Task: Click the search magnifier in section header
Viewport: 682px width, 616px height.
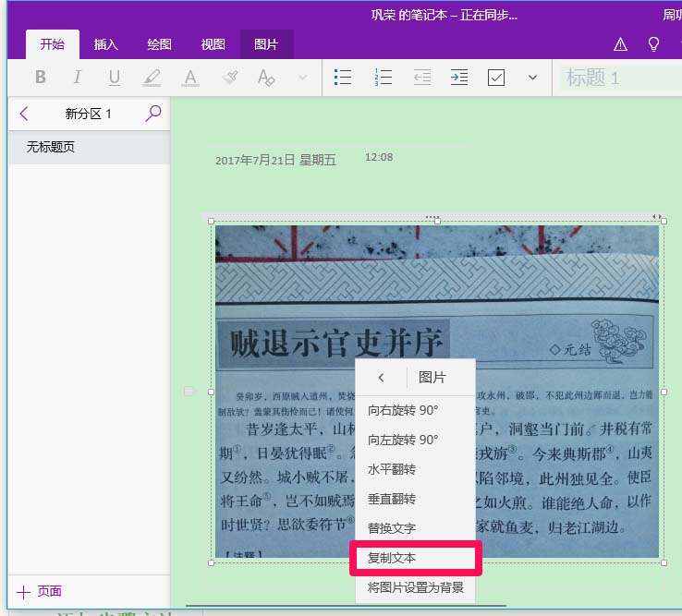Action: click(x=153, y=114)
